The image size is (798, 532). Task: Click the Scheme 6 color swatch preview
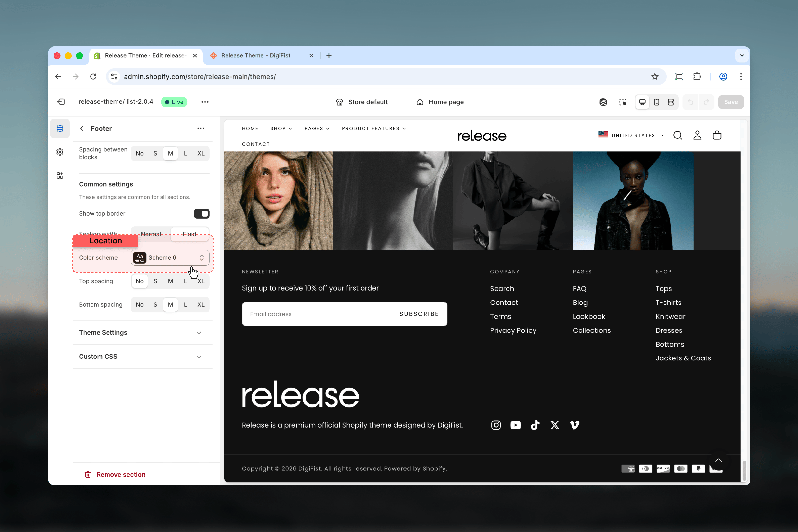(x=139, y=257)
